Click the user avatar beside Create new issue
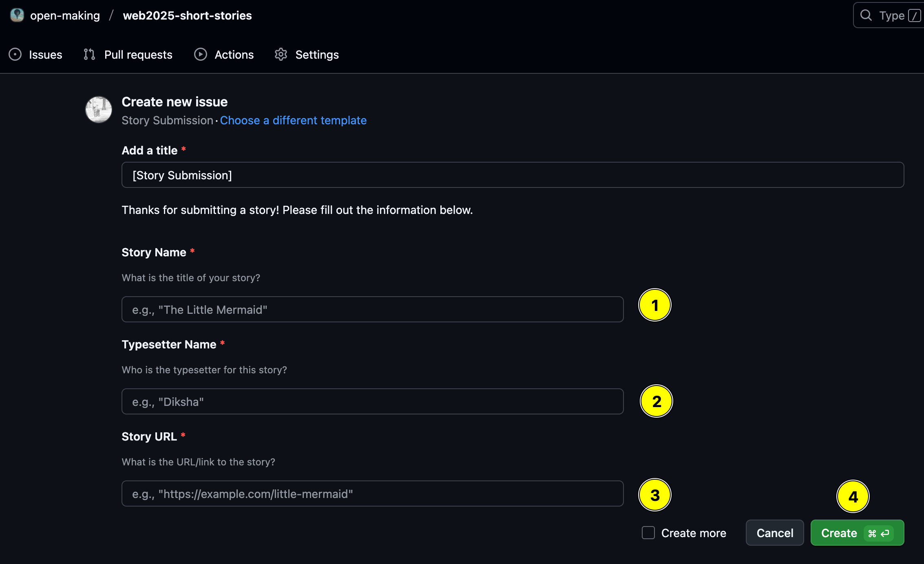Screen dimensions: 924x564 99,109
